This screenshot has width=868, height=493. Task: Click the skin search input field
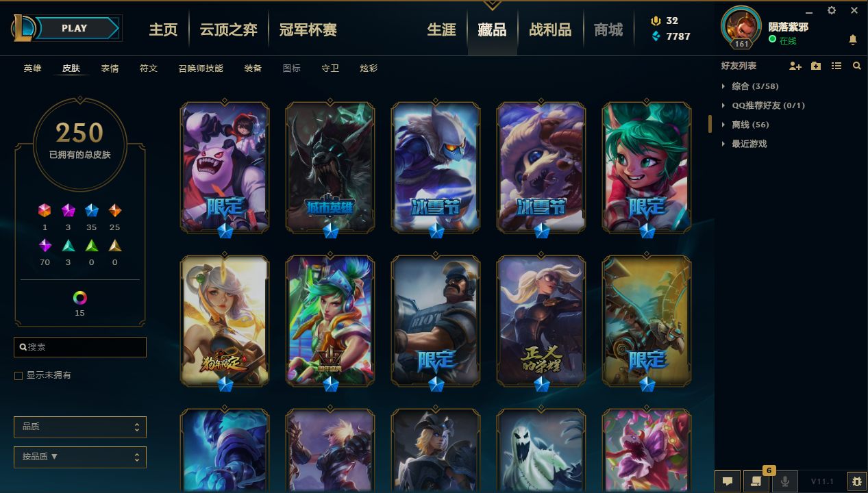(80, 347)
